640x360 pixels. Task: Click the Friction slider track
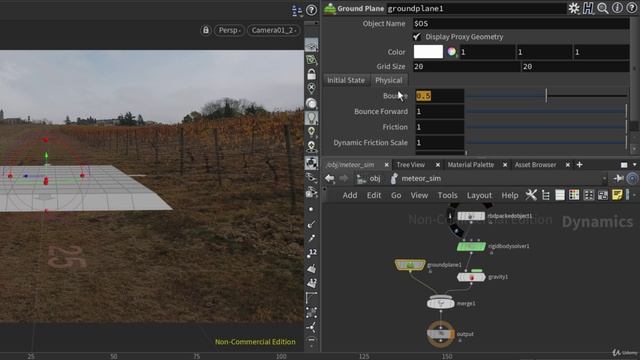546,127
